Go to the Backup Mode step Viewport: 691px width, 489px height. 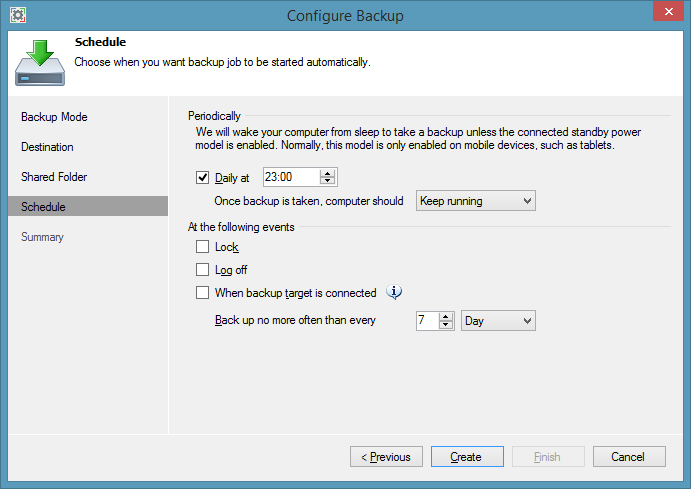(55, 117)
